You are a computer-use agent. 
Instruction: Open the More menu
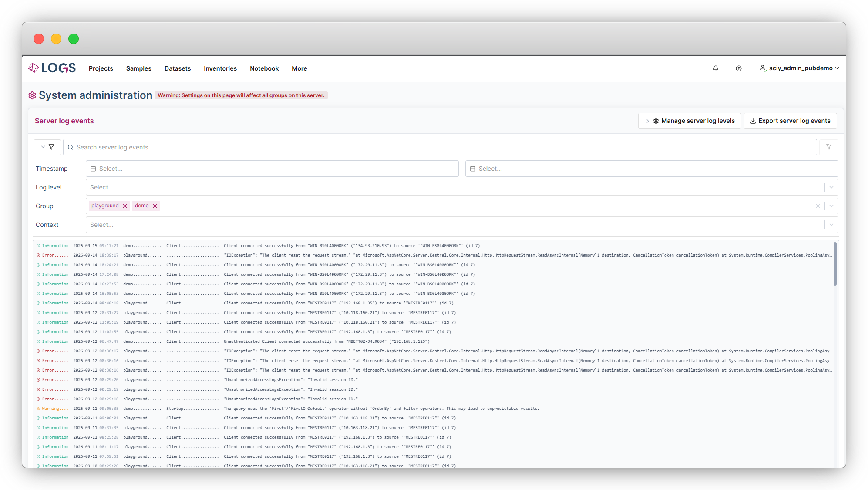pyautogui.click(x=299, y=68)
